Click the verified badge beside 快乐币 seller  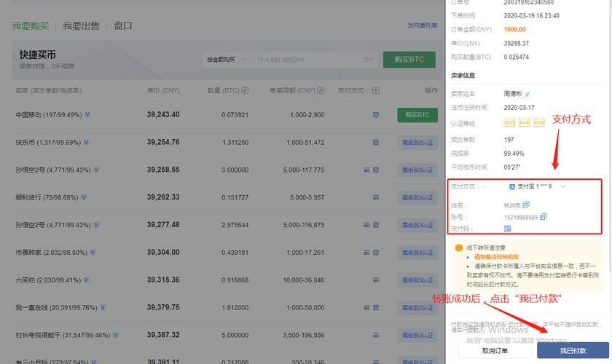tap(86, 143)
